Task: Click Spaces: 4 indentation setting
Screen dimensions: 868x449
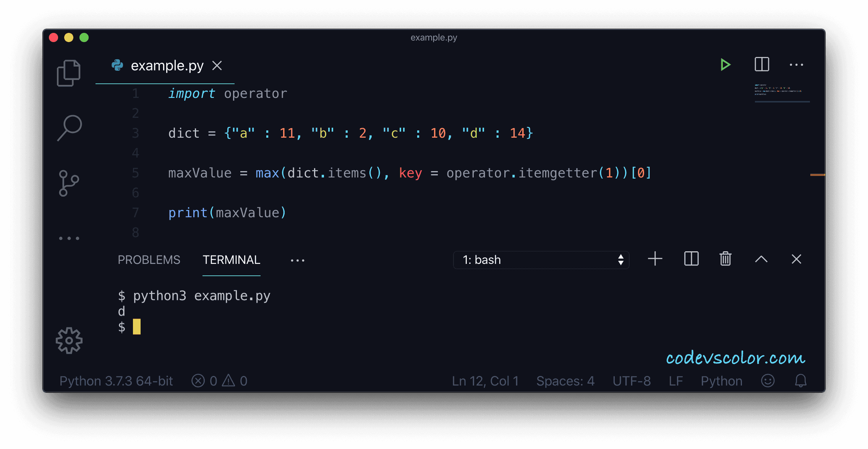Action: pos(565,381)
